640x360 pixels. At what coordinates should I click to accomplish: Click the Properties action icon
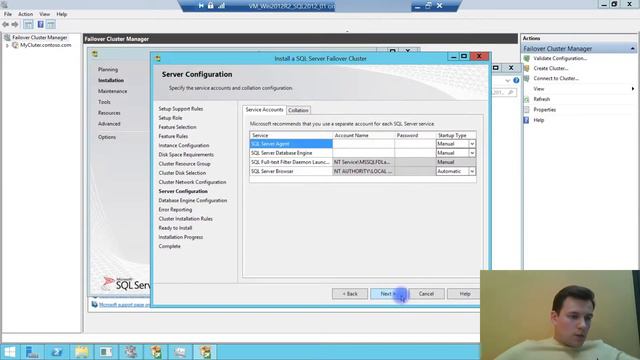click(527, 110)
